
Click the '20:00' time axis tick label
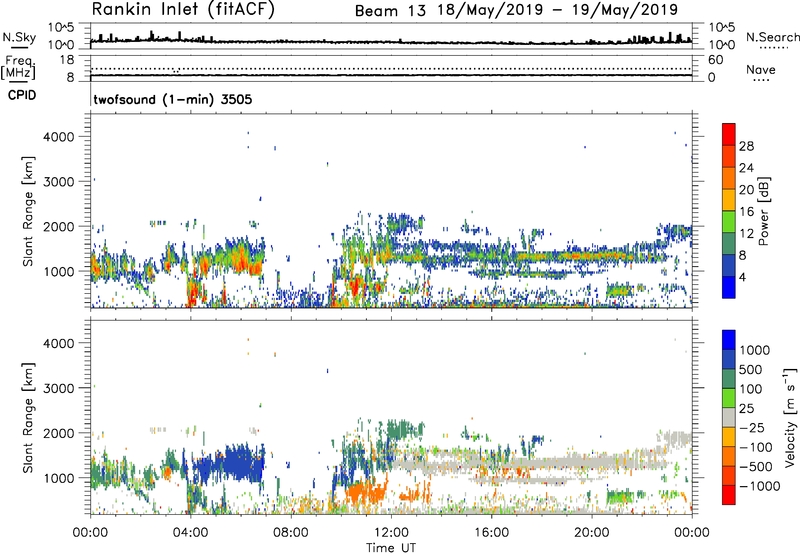click(592, 533)
